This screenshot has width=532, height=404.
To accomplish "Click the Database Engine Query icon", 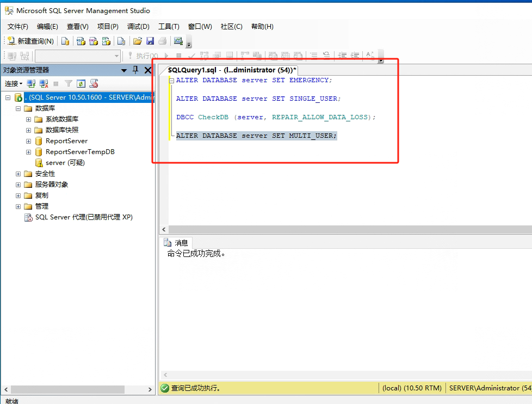I will (x=65, y=41).
